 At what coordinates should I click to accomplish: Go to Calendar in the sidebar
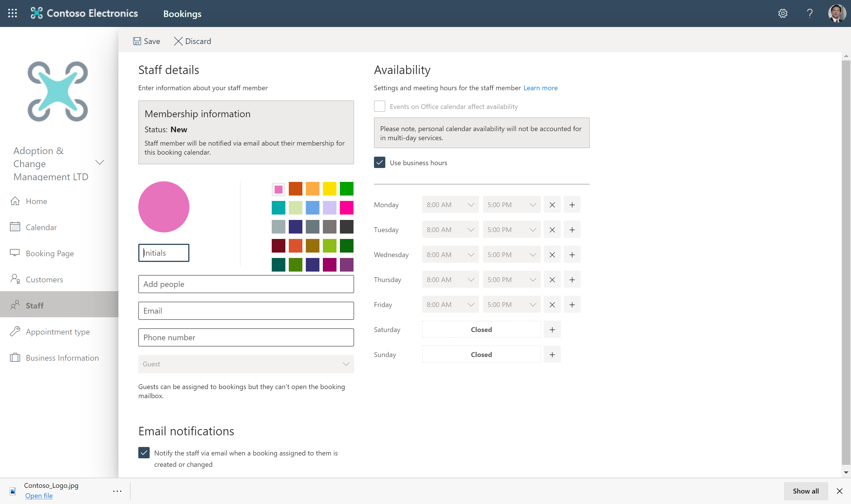tap(41, 227)
